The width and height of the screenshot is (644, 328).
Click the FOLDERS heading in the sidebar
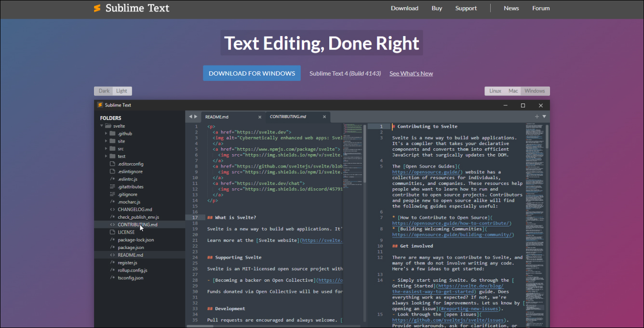click(110, 118)
